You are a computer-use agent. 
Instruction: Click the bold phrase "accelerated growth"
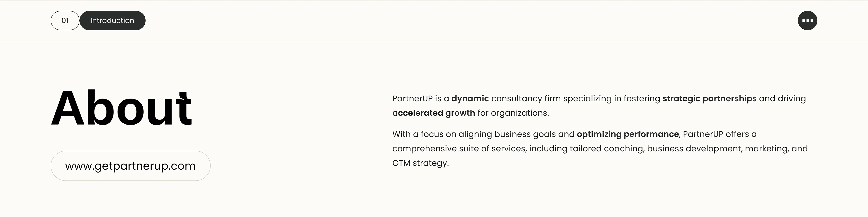(433, 113)
